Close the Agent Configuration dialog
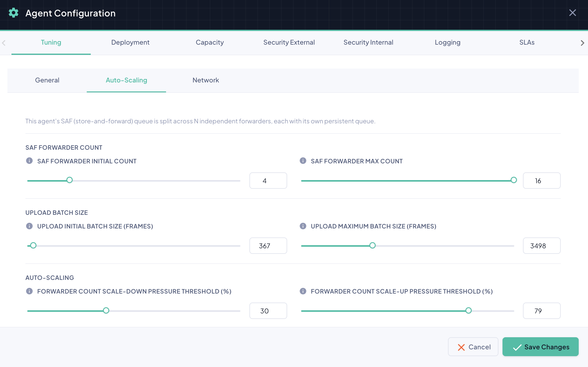The height and width of the screenshot is (367, 588). click(573, 13)
